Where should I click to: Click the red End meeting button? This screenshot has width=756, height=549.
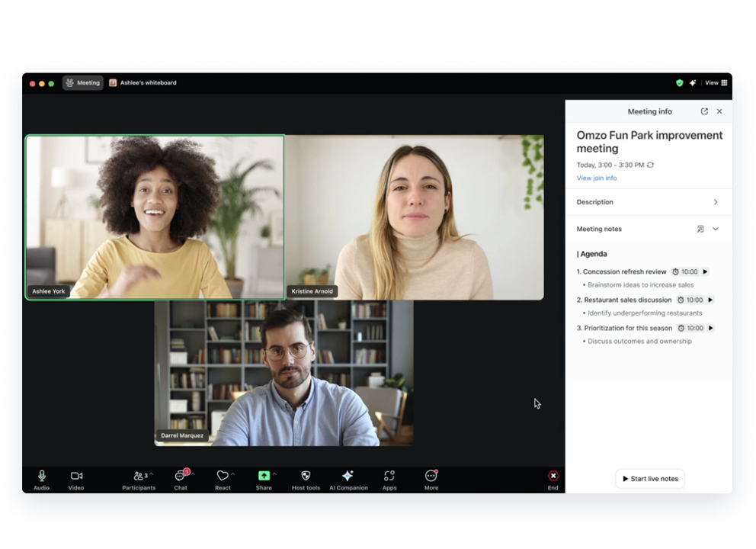point(553,480)
